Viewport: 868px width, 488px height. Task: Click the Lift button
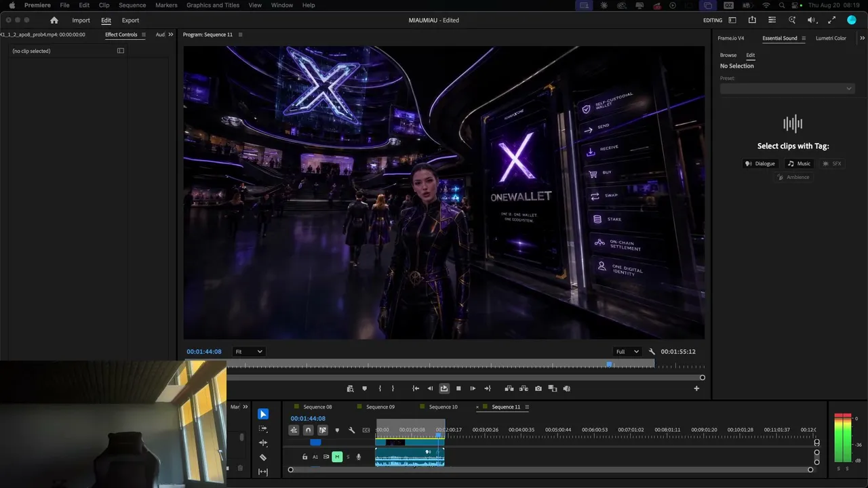pos(509,388)
